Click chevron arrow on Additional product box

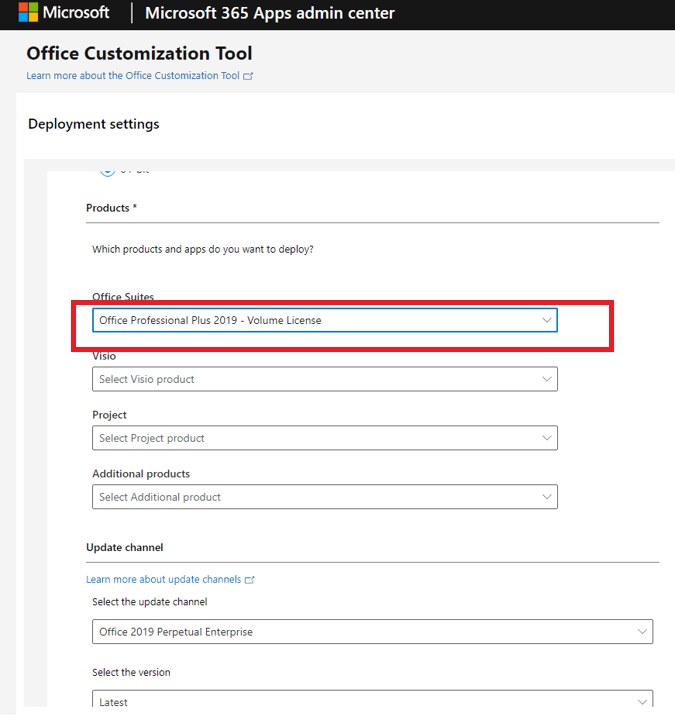(546, 497)
